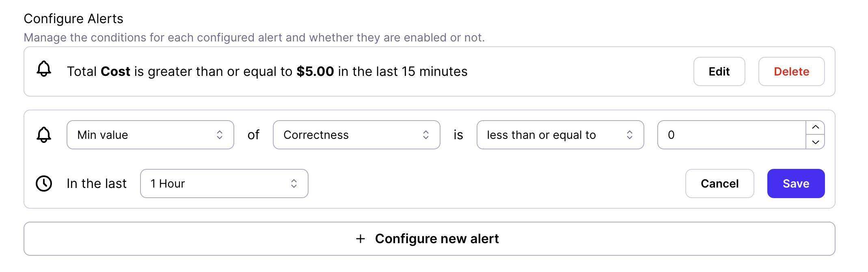
Task: Delete the Total Cost alert
Action: pyautogui.click(x=791, y=71)
